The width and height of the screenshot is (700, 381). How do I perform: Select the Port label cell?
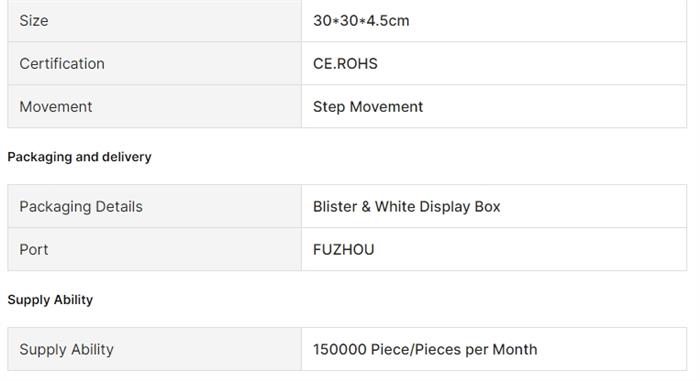click(154, 249)
